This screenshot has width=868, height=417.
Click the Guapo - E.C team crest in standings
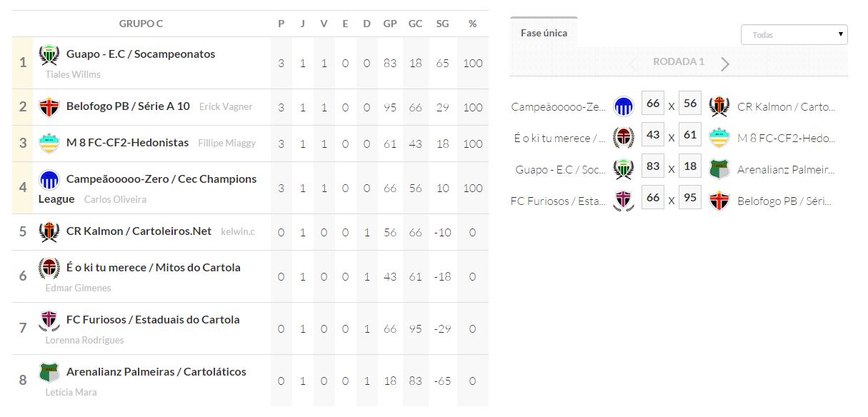click(x=49, y=54)
